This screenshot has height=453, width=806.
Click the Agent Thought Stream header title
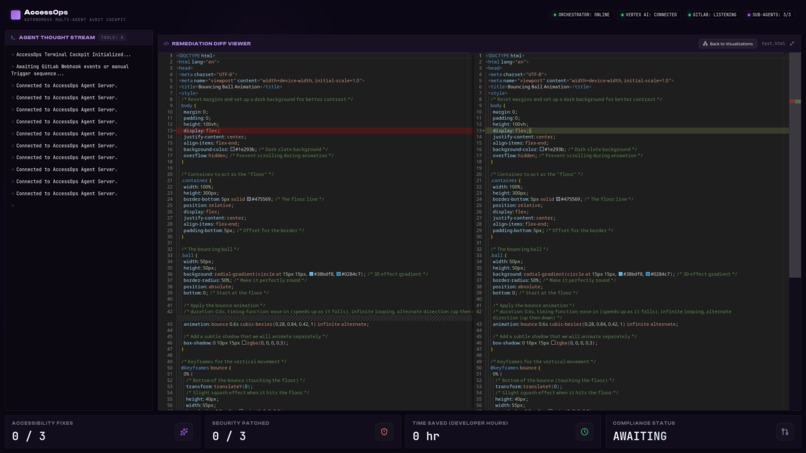pyautogui.click(x=57, y=38)
